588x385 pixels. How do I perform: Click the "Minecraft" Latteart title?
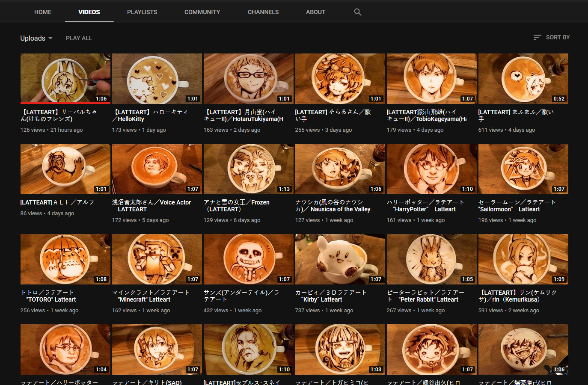point(151,296)
